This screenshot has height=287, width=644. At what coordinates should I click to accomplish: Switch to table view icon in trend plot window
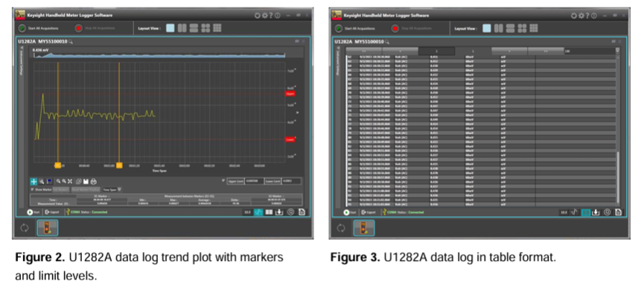(269, 212)
